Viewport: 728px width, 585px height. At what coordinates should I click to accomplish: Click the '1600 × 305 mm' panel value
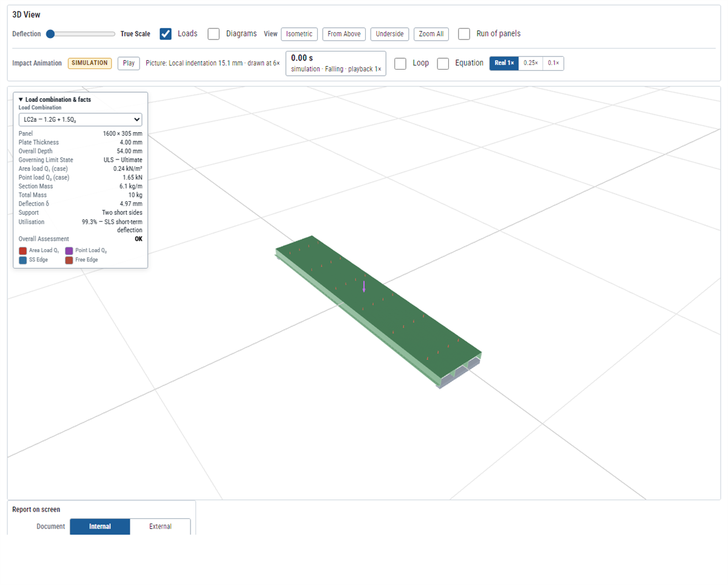[123, 133]
